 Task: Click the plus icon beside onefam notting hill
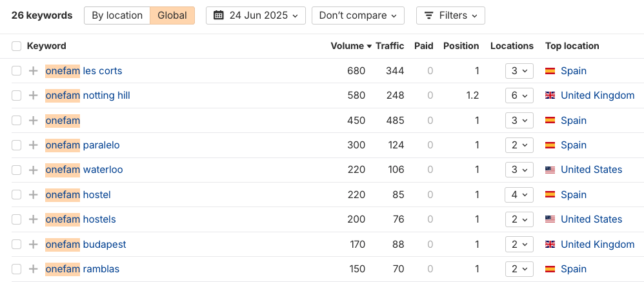[34, 96]
